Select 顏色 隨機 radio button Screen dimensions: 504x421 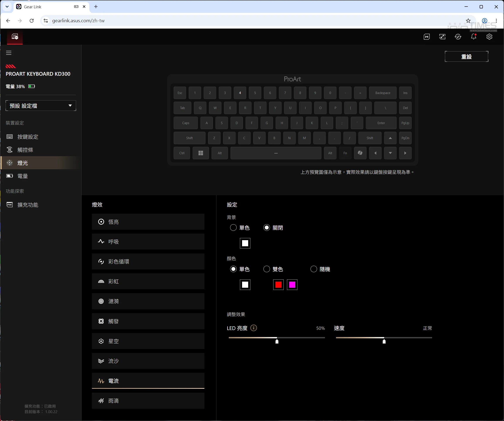click(314, 269)
